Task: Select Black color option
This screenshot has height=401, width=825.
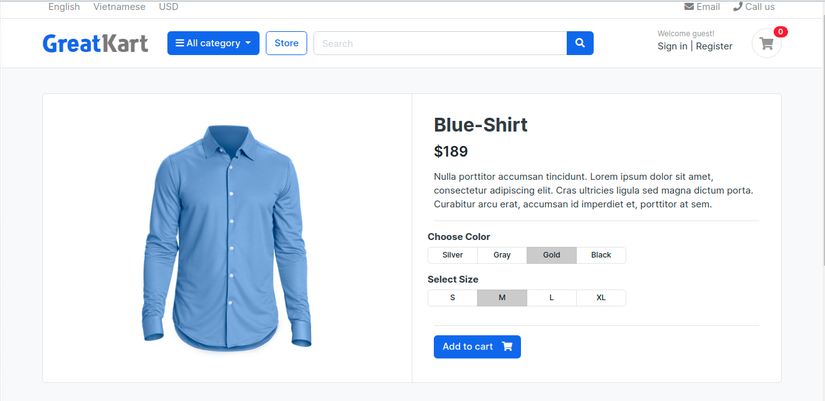Action: 601,255
